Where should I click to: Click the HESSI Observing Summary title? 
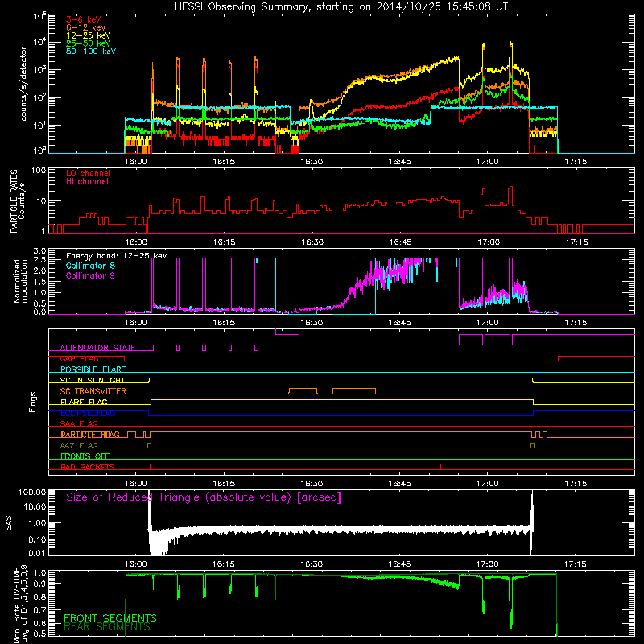click(341, 7)
